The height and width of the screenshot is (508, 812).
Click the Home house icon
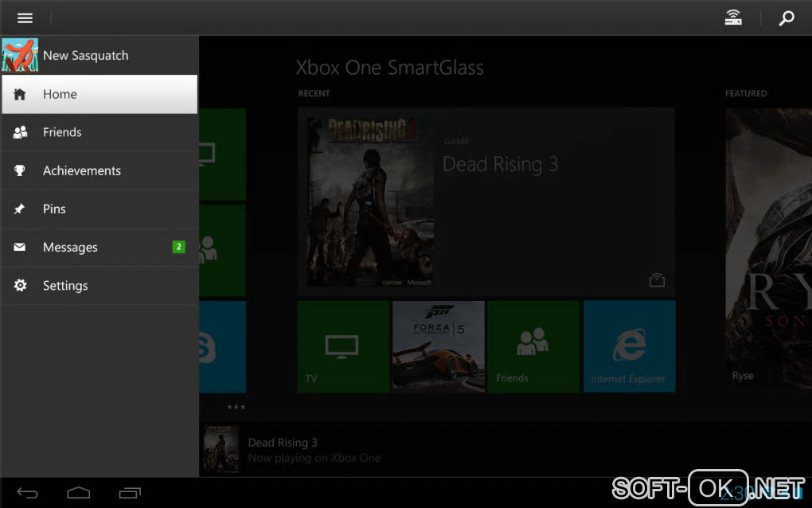[20, 94]
